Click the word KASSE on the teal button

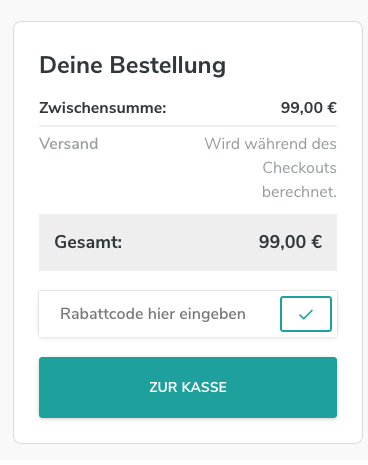[204, 387]
